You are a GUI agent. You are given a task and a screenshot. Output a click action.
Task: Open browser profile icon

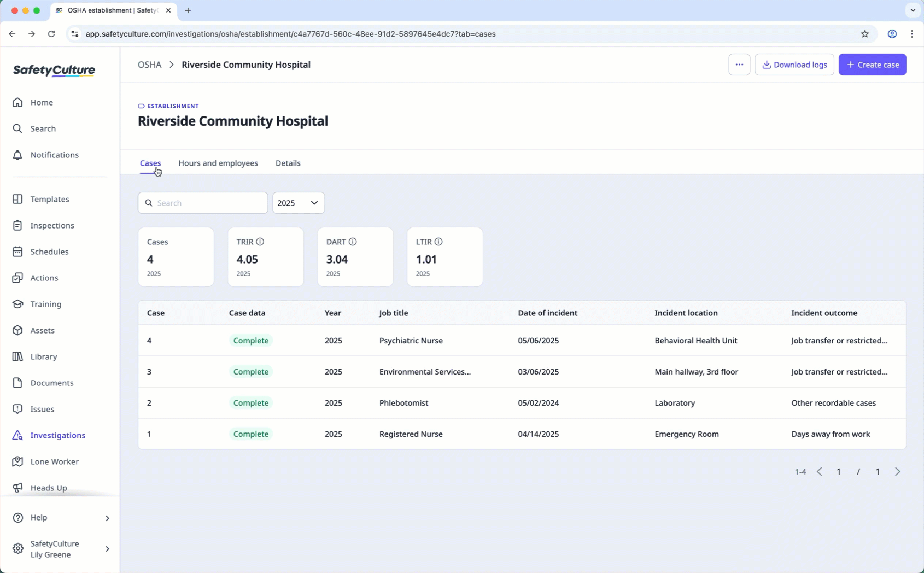pos(892,34)
